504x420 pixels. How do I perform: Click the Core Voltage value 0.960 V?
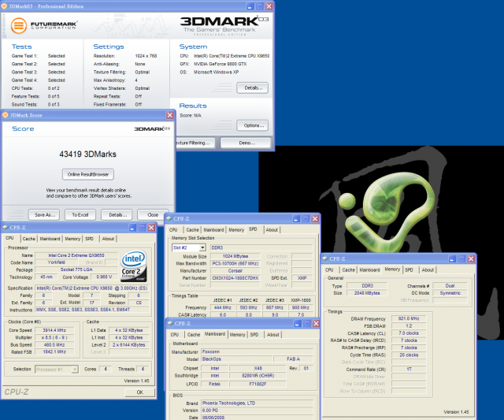point(105,277)
